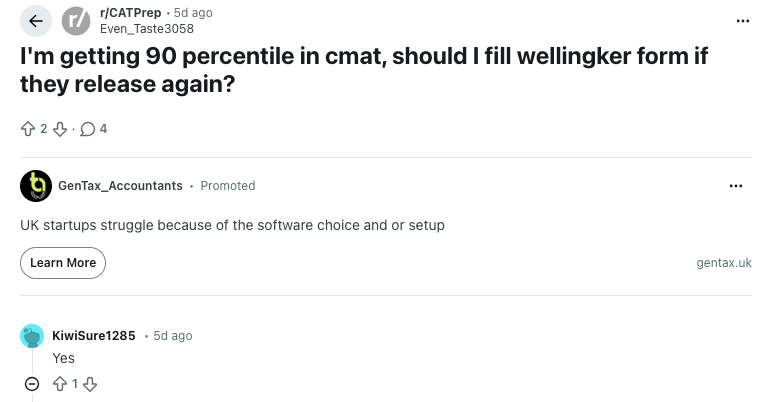The image size is (763, 402).
Task: Open the post comments icon
Action: pos(86,128)
